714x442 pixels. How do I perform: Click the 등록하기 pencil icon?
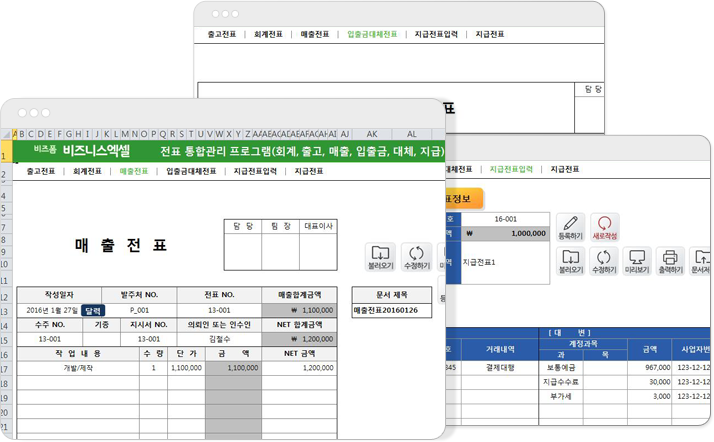coord(570,226)
